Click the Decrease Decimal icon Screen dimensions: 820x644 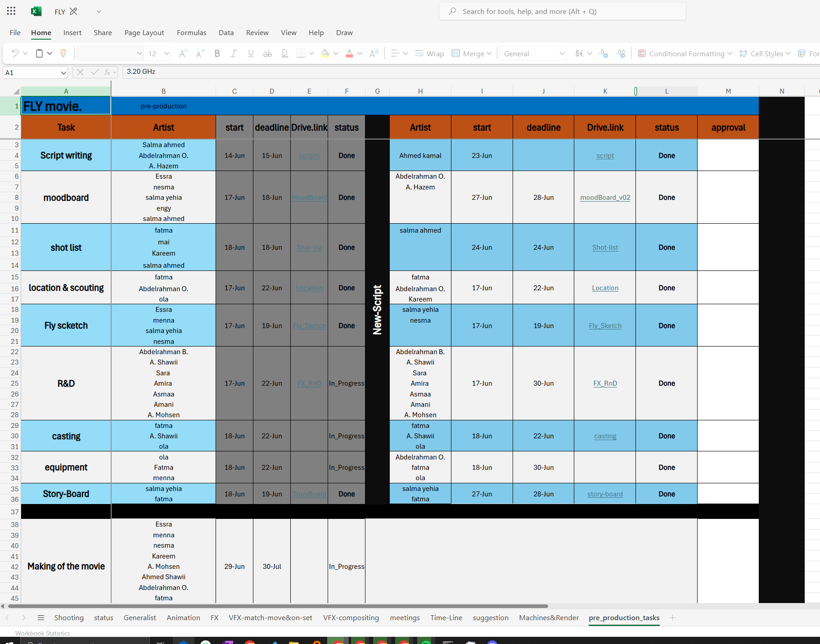(621, 54)
